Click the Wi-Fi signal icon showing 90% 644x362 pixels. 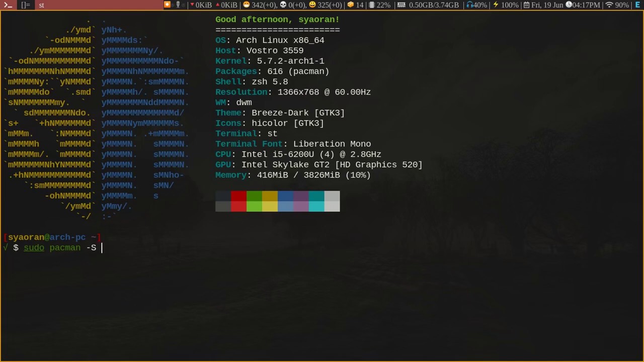coord(609,5)
